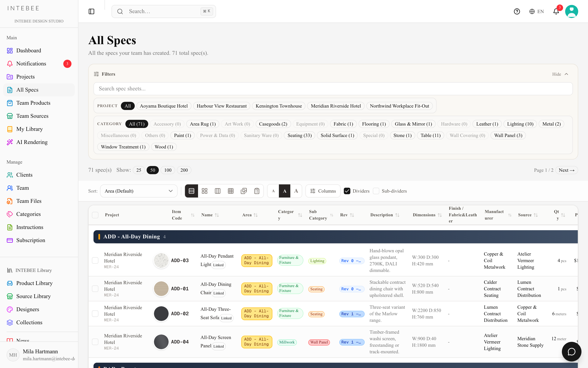588x368 pixels.
Task: Filter category by Lighting (10)
Action: pyautogui.click(x=520, y=124)
